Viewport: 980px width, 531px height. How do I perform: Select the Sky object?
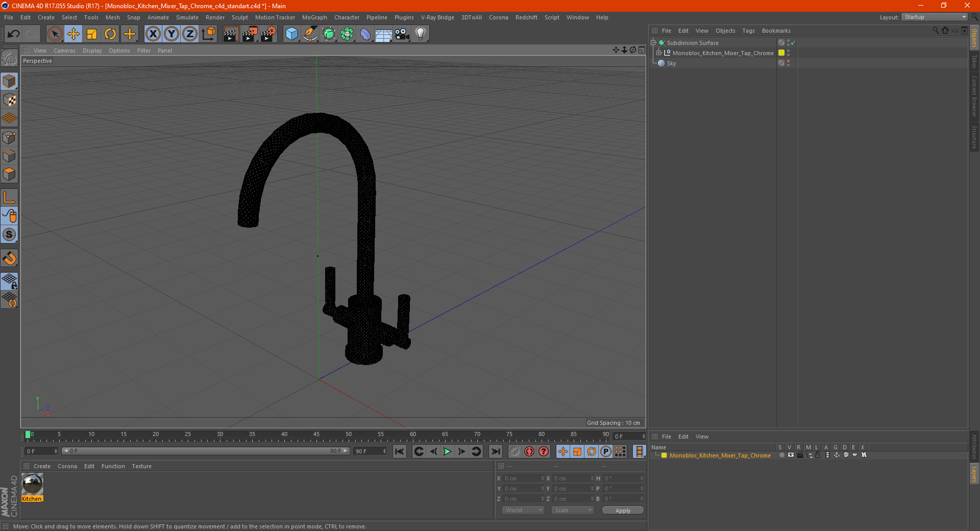point(671,63)
